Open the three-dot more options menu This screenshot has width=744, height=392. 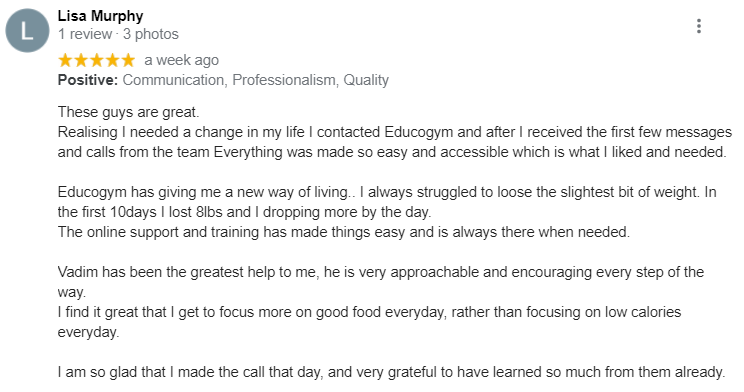click(698, 26)
